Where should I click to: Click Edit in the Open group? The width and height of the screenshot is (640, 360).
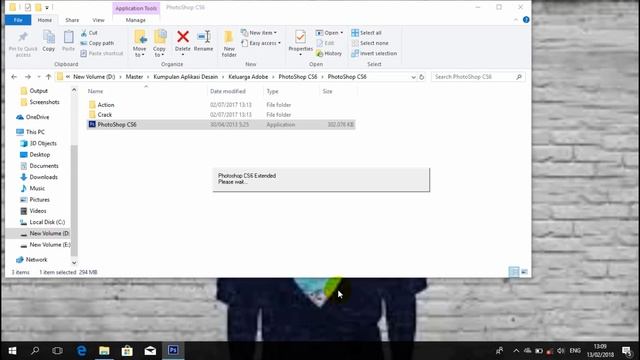[x=325, y=43]
